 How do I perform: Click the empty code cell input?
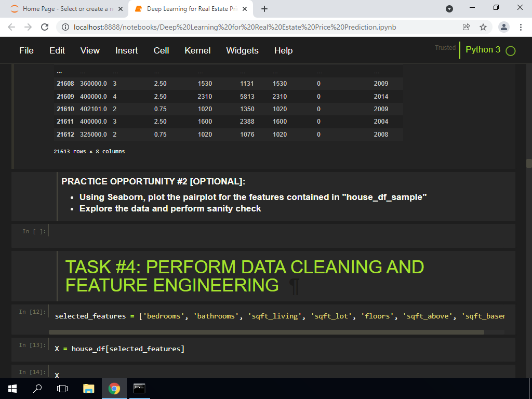point(281,232)
